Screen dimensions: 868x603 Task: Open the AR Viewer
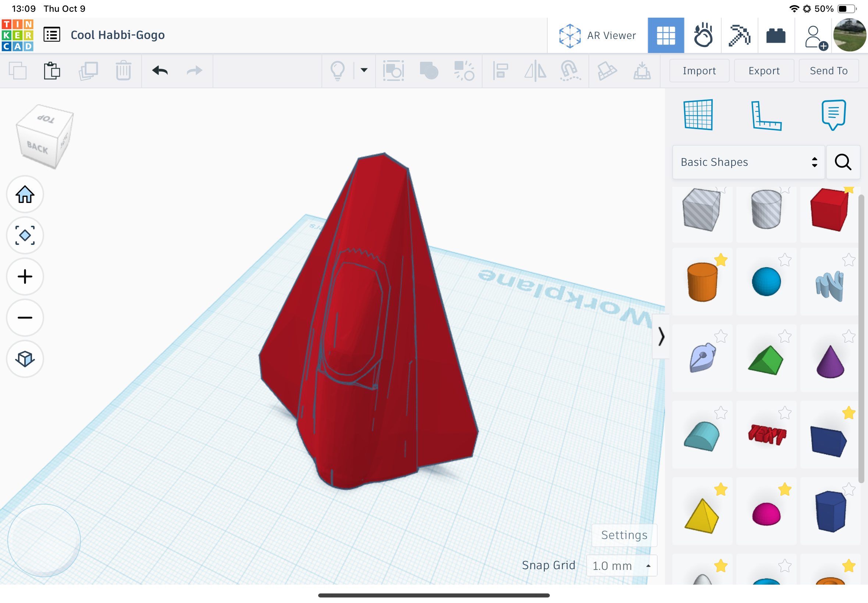pyautogui.click(x=597, y=36)
